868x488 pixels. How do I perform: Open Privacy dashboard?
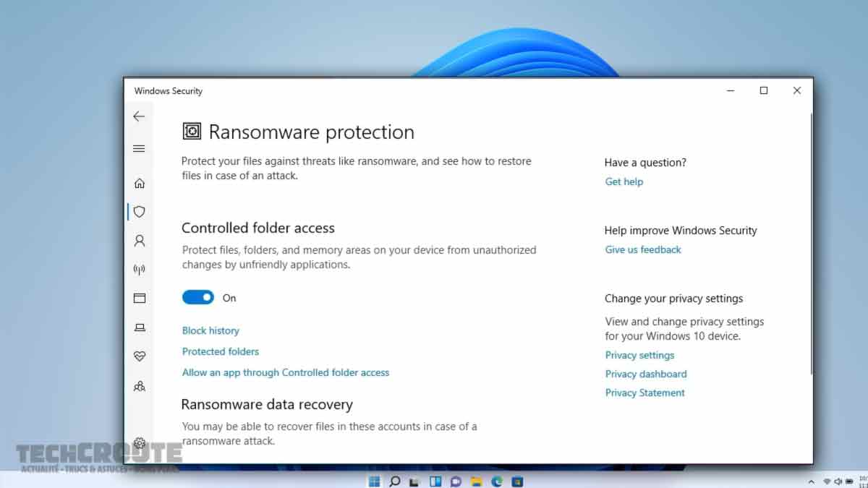click(x=646, y=374)
